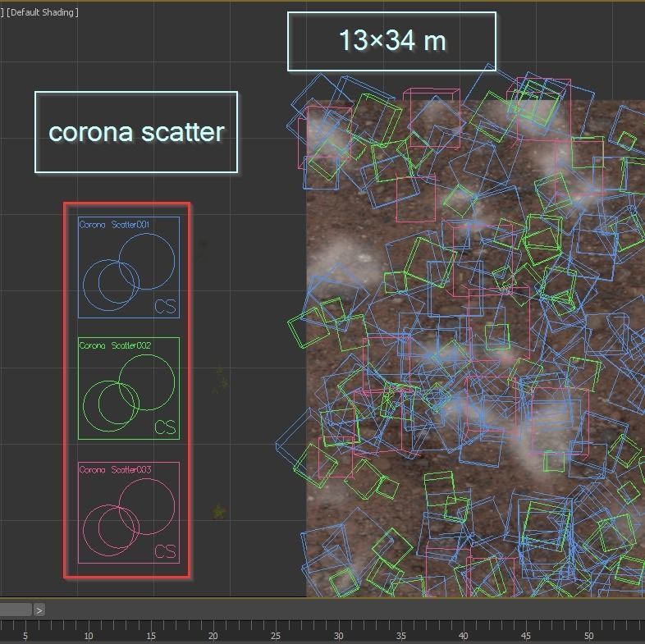
Task: Jump to frame 5 on the timeline
Action: [x=25, y=636]
